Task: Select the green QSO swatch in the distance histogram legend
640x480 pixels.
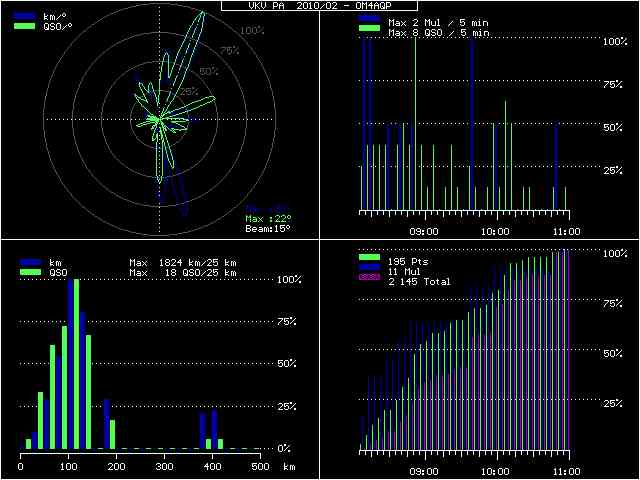Action: [x=30, y=272]
